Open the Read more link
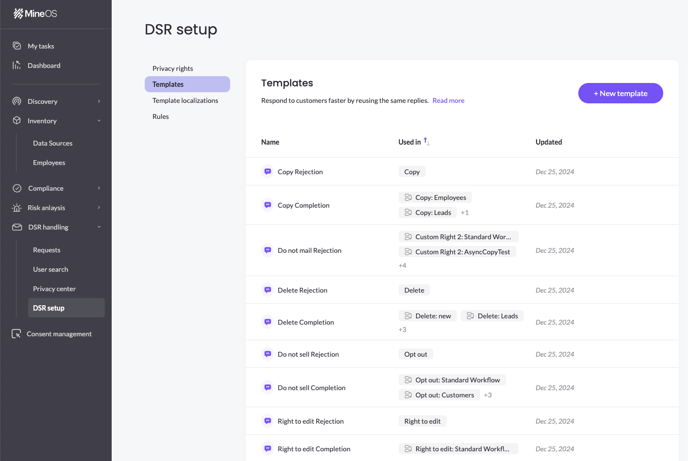This screenshot has width=688, height=461. click(x=448, y=100)
